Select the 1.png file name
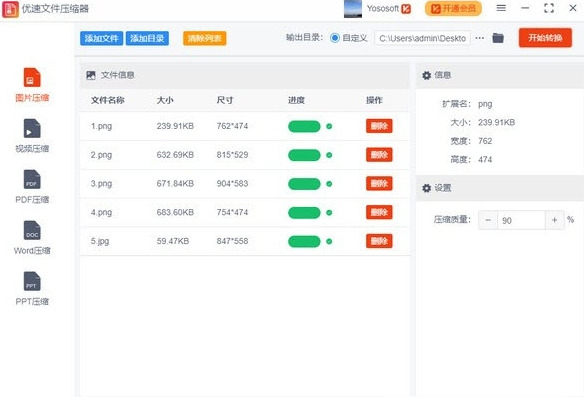Screen dimensions: 584x397 pyautogui.click(x=101, y=126)
